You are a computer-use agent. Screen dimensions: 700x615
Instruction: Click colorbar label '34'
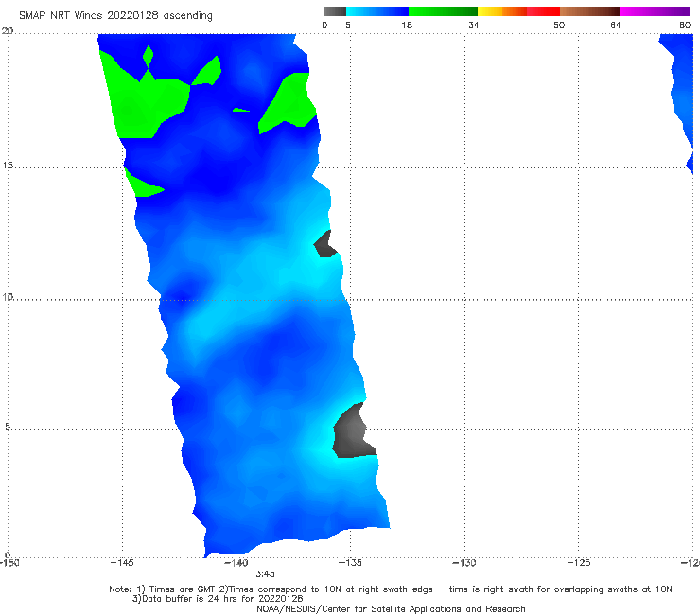click(x=474, y=26)
